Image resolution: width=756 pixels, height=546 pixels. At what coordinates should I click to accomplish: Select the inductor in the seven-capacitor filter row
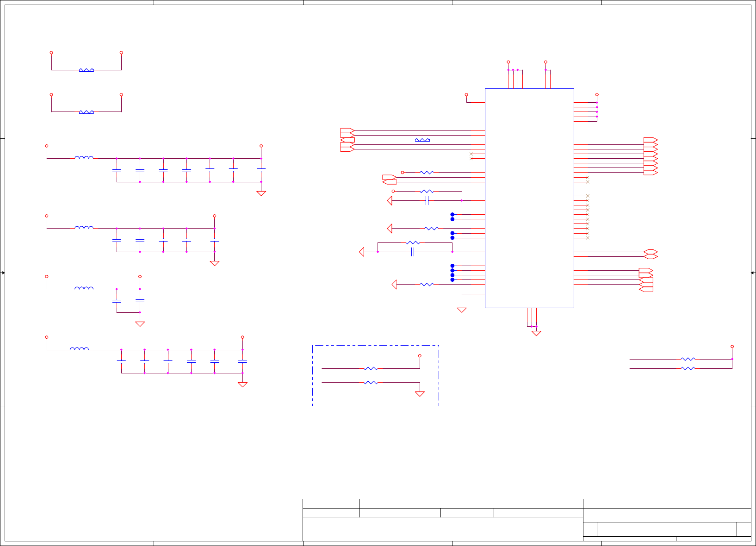[x=84, y=157]
